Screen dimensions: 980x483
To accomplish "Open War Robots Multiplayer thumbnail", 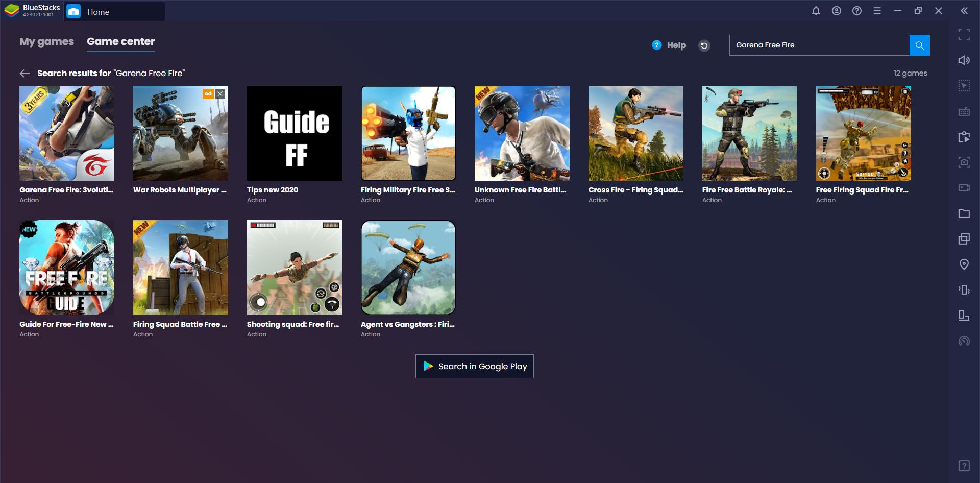I will click(x=181, y=133).
